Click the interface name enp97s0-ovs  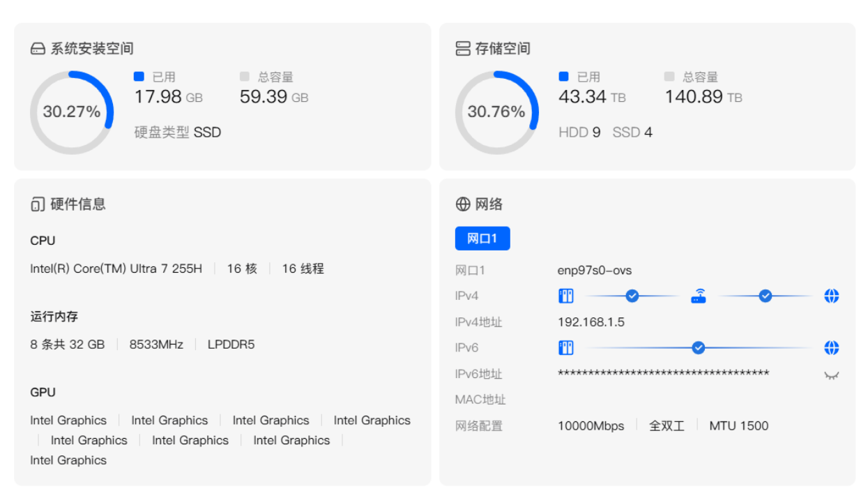pos(595,271)
